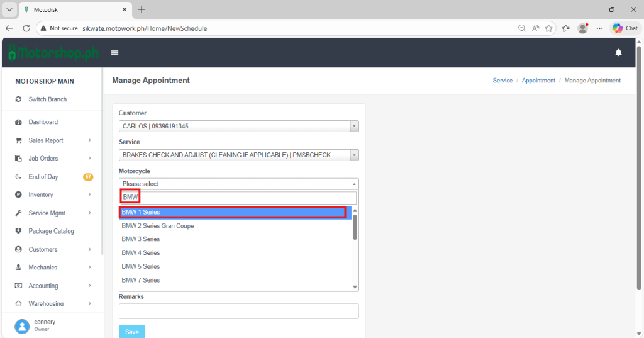
Task: Select BMW 3 Series from the list
Action: (141, 239)
